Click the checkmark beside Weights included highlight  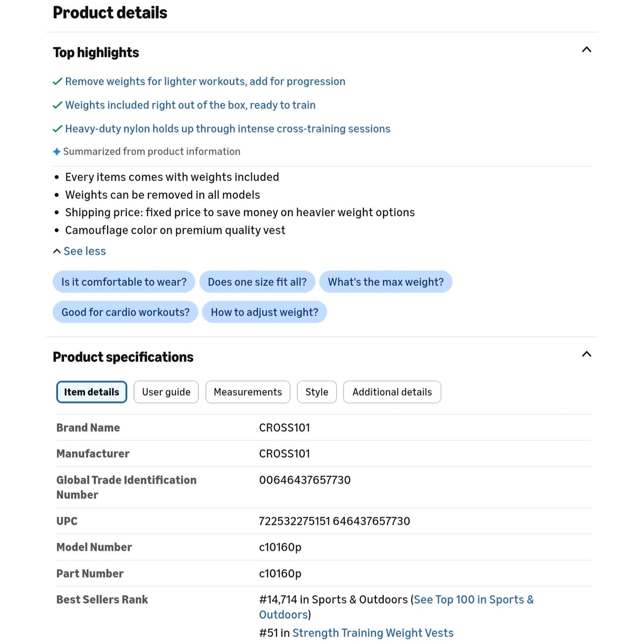tap(57, 105)
